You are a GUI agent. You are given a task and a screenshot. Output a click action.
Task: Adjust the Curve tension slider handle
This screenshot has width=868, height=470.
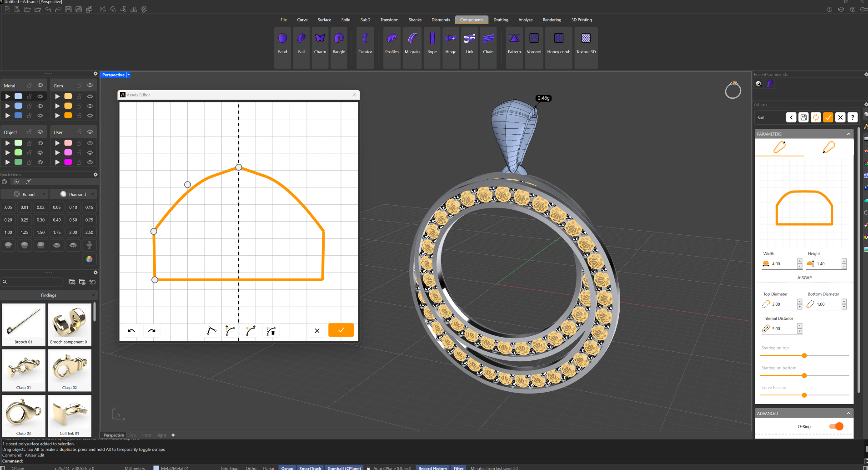(x=804, y=395)
